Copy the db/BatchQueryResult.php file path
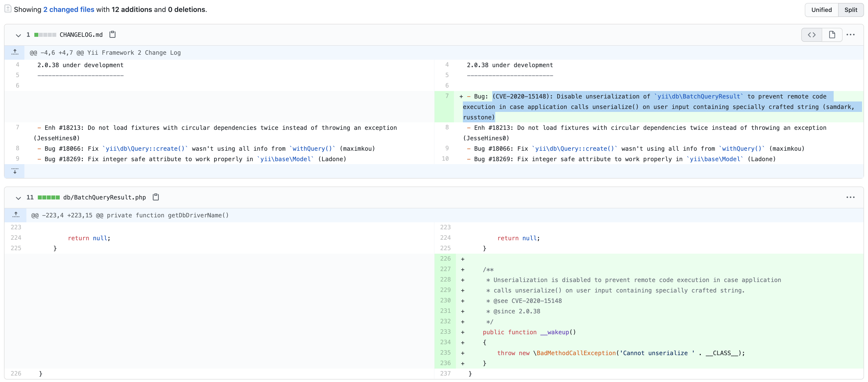 (156, 197)
